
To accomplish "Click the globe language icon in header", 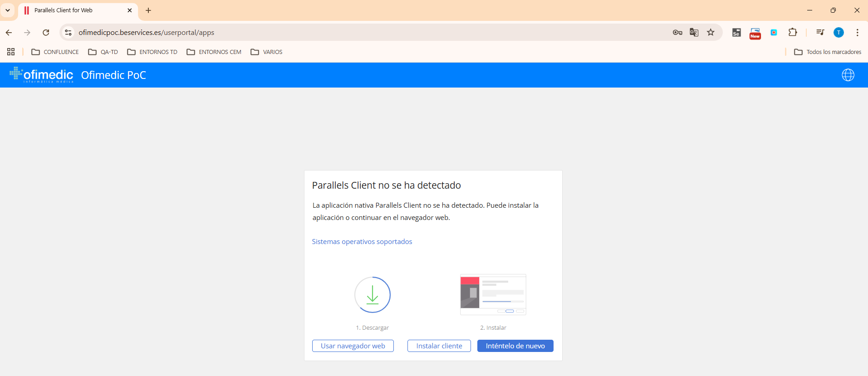I will [x=848, y=75].
